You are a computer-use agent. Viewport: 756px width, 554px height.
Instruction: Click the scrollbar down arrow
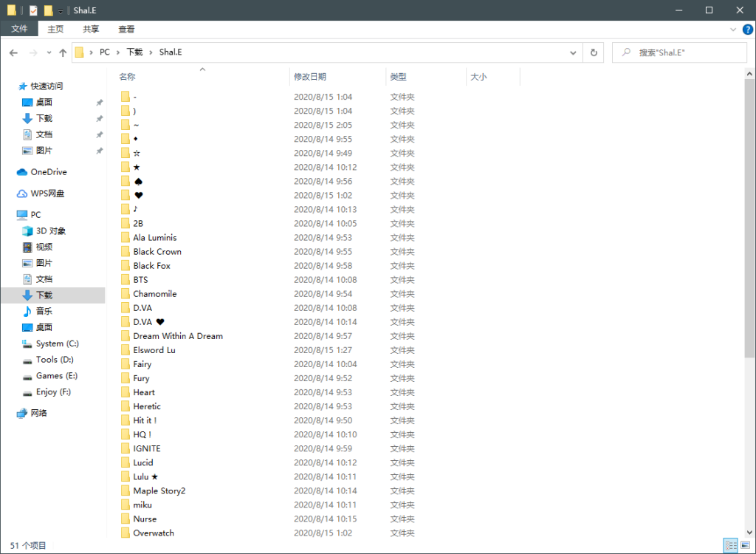pyautogui.click(x=750, y=533)
